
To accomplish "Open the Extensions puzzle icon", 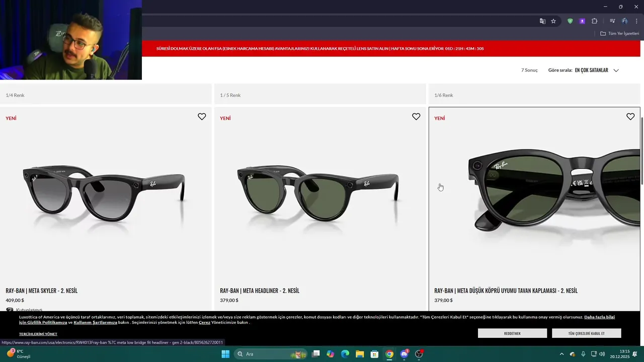I will click(594, 21).
